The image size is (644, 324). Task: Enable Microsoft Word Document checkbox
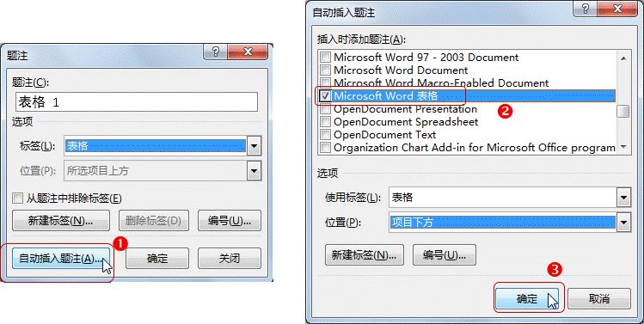point(325,70)
